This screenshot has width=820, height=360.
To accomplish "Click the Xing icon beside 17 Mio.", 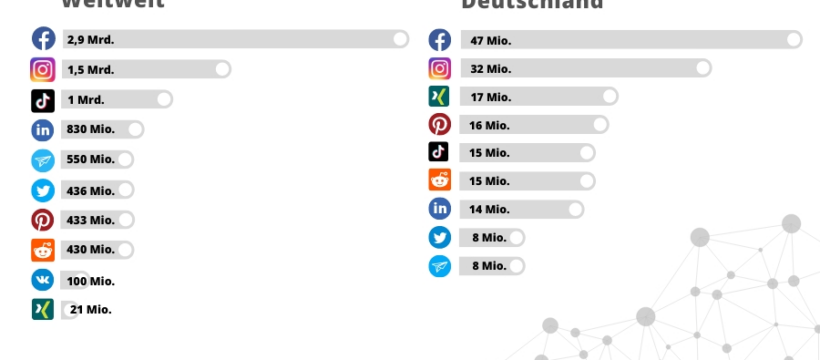I will (439, 96).
